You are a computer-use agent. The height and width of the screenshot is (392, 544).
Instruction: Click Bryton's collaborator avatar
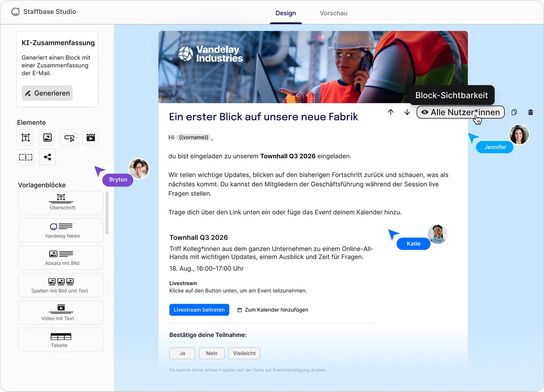pyautogui.click(x=138, y=169)
